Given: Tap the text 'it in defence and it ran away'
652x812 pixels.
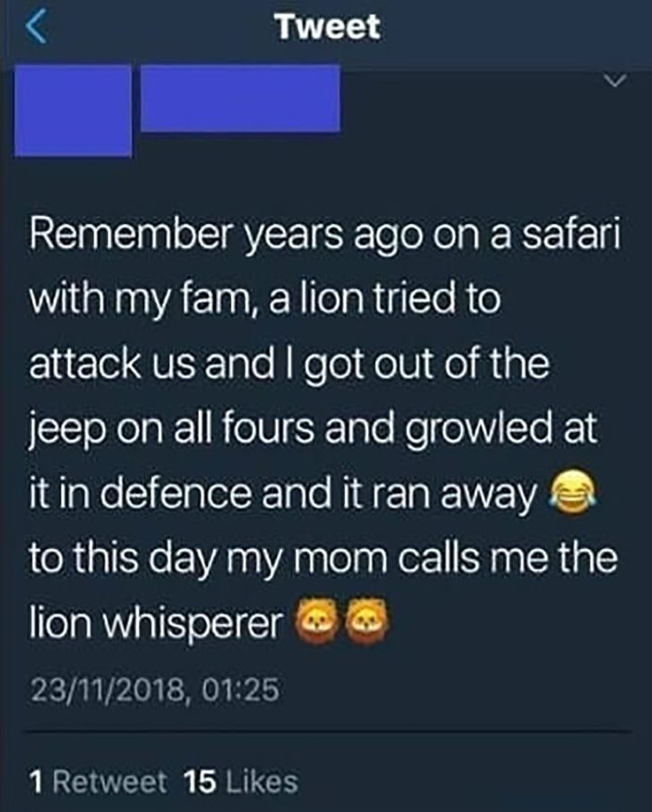Looking at the screenshot, I should pos(283,495).
